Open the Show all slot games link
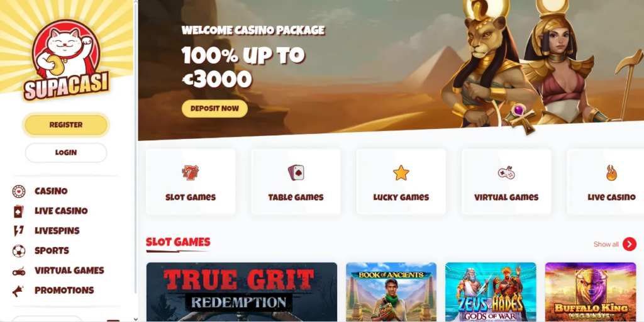644x322 pixels. click(x=606, y=245)
